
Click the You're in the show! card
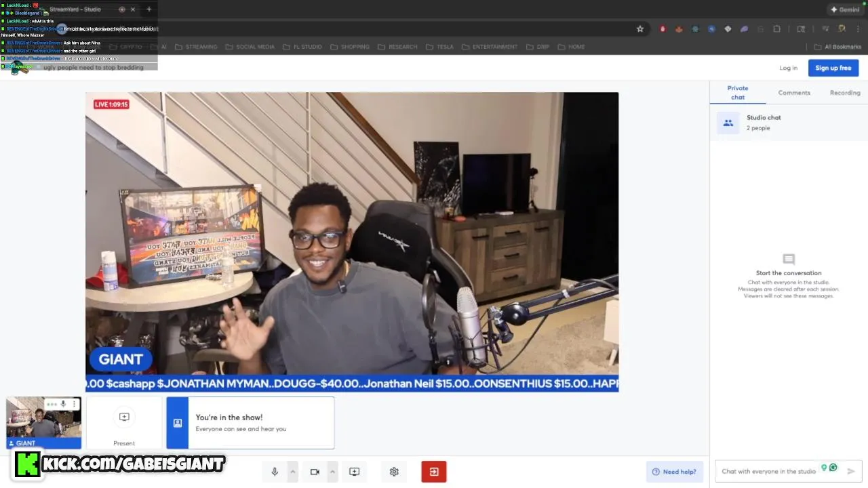click(250, 423)
